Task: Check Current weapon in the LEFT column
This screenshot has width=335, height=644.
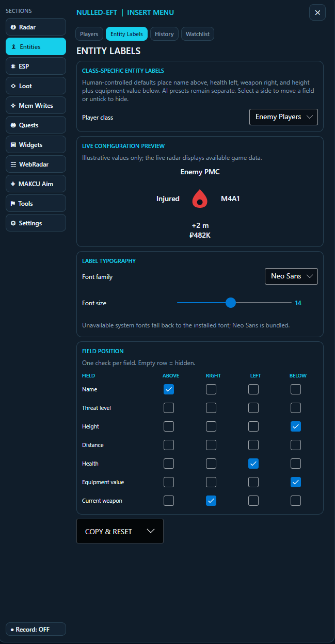Action: 253,501
